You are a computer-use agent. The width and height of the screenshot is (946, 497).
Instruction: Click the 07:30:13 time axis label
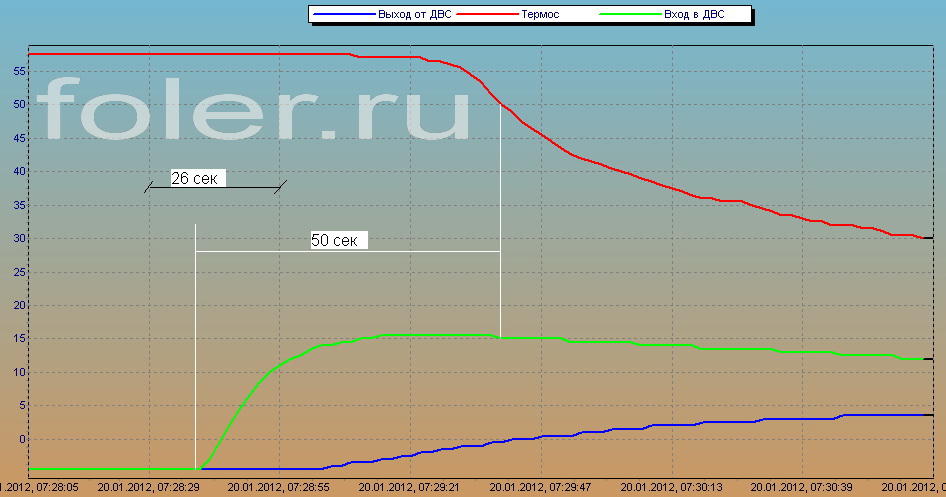tap(672, 487)
